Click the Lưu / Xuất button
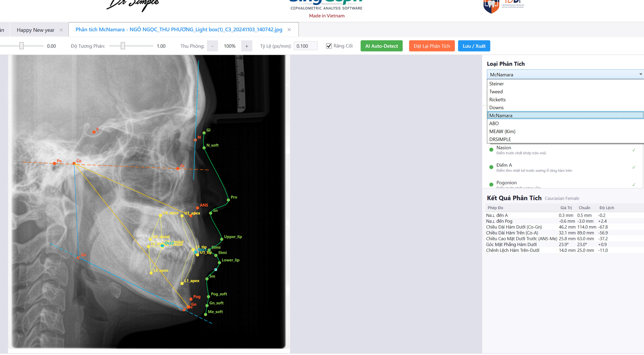Screen dimensions: 644x355 pos(474,46)
